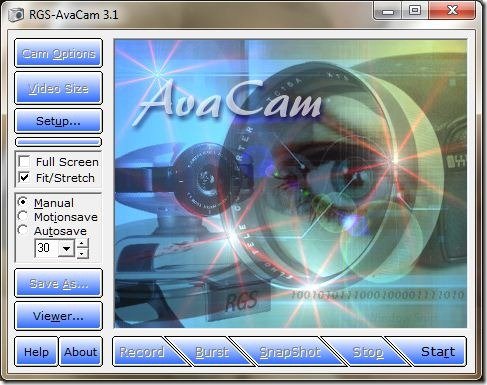Launch the Viewer window
The height and width of the screenshot is (385, 487).
[58, 316]
